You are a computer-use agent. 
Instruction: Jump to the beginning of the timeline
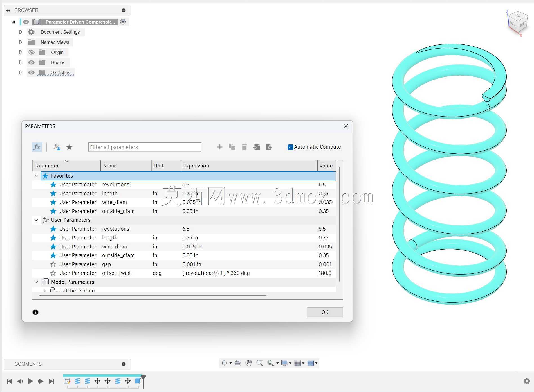pyautogui.click(x=9, y=381)
